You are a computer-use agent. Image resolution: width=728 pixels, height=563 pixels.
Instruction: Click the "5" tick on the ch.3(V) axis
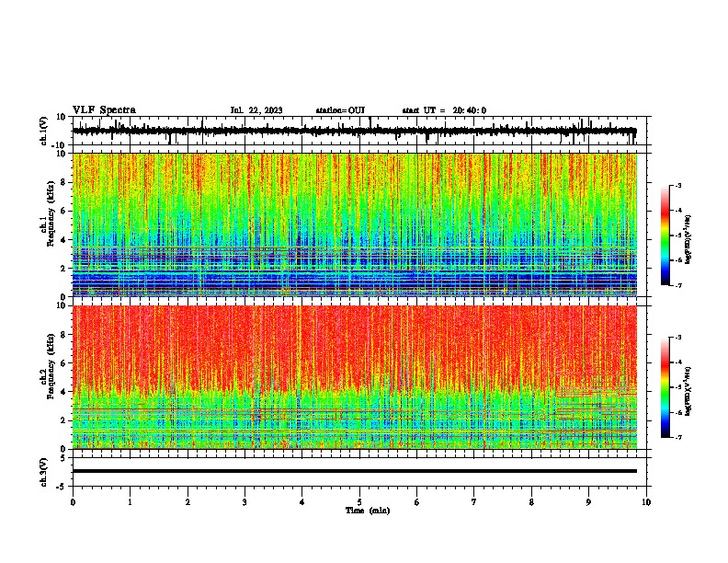63,458
